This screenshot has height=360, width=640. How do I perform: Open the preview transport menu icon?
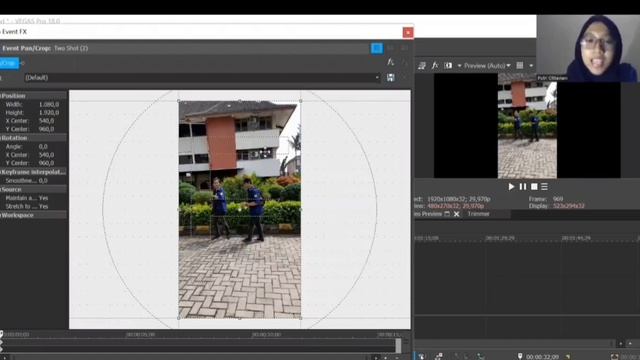click(x=544, y=187)
